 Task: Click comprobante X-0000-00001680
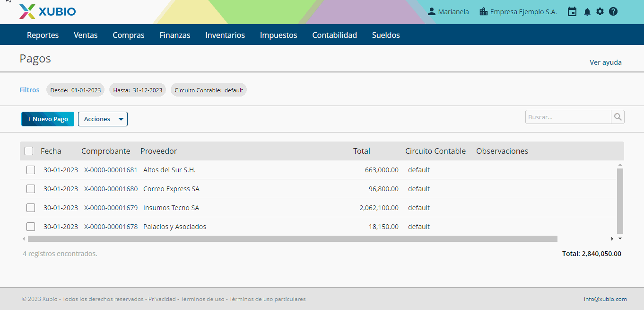tap(111, 189)
